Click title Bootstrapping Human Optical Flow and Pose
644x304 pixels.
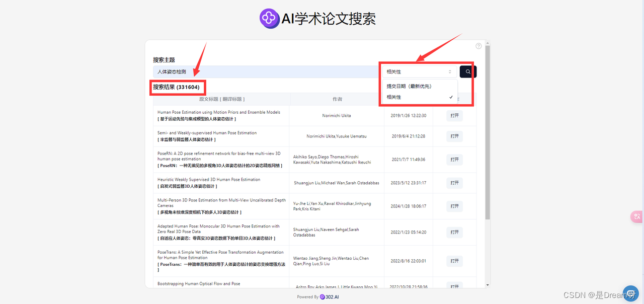pos(199,284)
